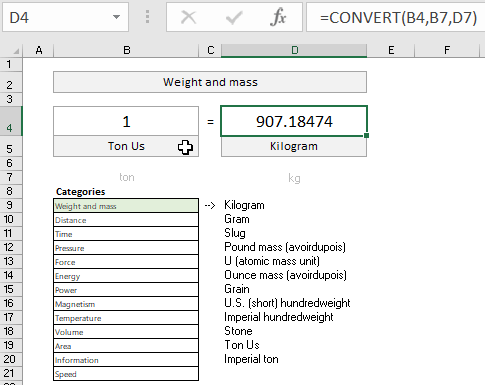This screenshot has width=485, height=385.
Task: Click the 'Weight and mass' title cell
Action: pyautogui.click(x=210, y=82)
